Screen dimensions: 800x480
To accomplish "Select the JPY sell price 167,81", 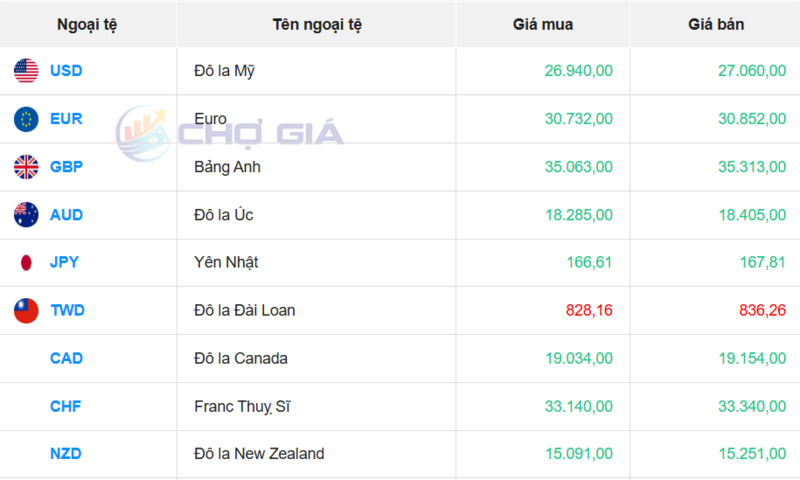I will [x=763, y=263].
